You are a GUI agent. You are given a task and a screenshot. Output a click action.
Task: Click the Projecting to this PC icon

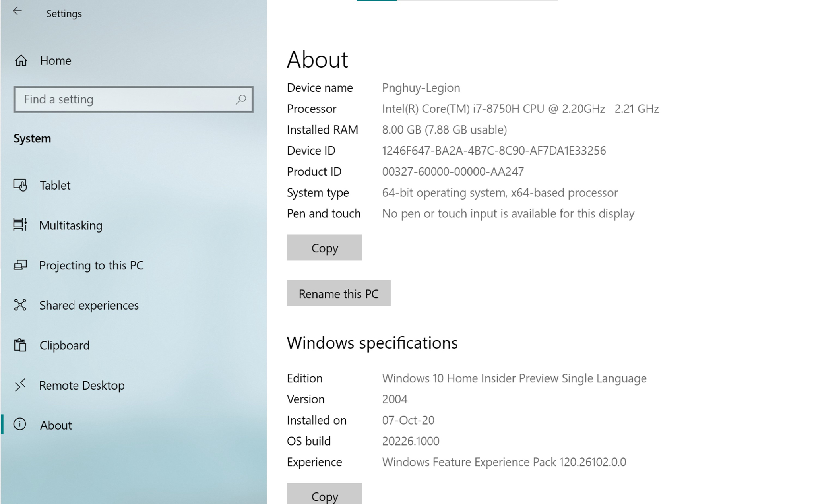(20, 265)
